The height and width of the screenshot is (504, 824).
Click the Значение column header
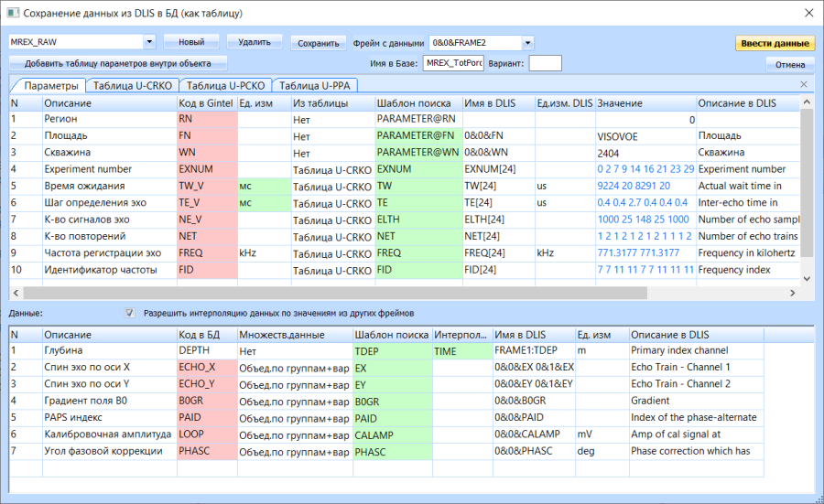645,102
